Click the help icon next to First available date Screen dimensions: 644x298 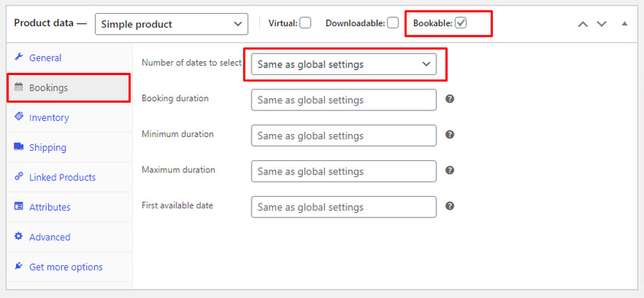[x=450, y=205]
